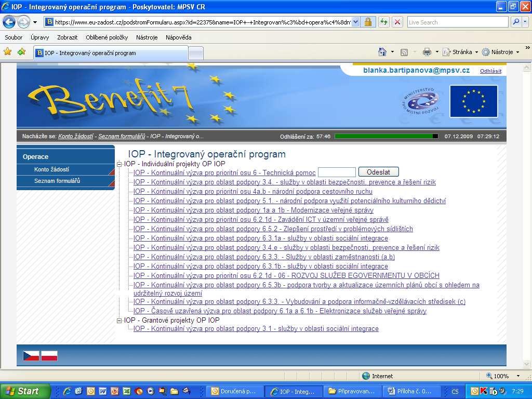This screenshot has width=532, height=399.
Task: Click the Add to Favorites star-plus icon
Action: point(22,52)
